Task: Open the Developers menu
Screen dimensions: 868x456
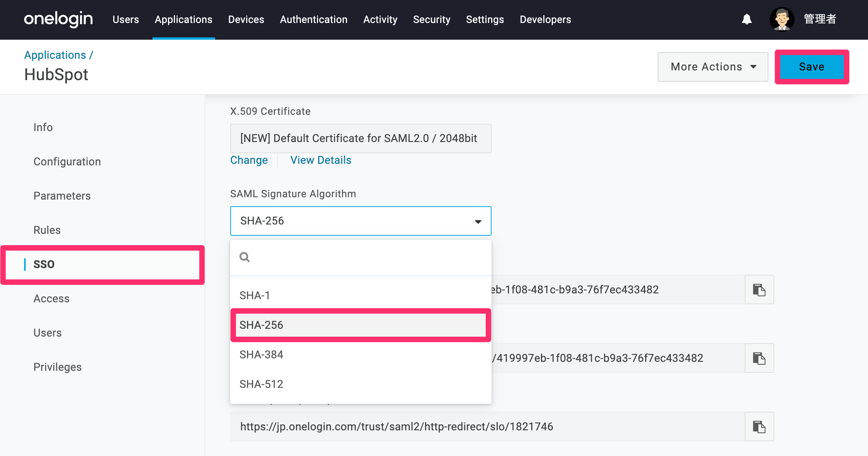Action: [x=546, y=19]
